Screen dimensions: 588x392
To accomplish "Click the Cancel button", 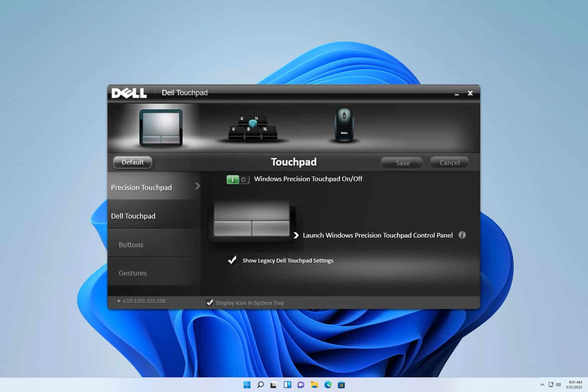I will 449,162.
